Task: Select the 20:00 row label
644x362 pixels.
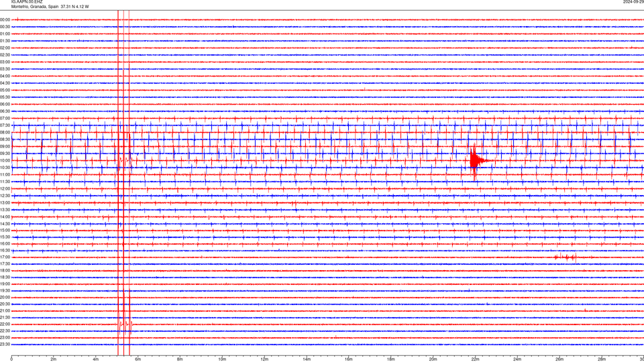Action: click(x=5, y=298)
